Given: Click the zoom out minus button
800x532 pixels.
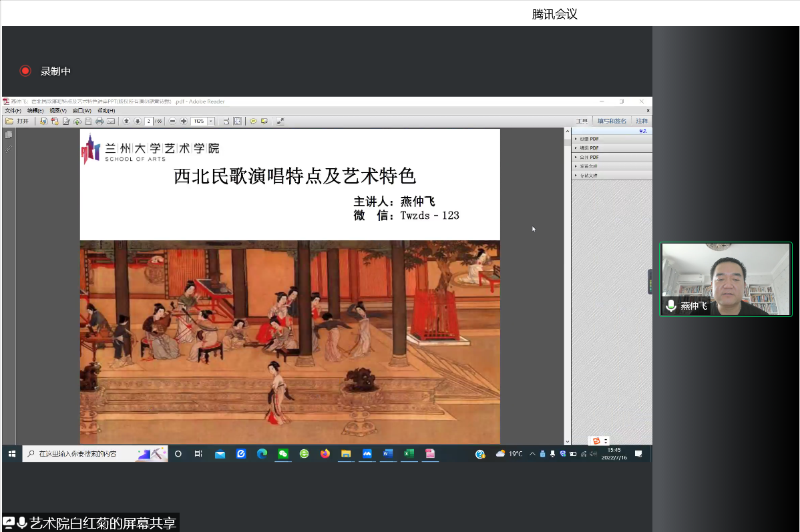Looking at the screenshot, I should [x=172, y=121].
